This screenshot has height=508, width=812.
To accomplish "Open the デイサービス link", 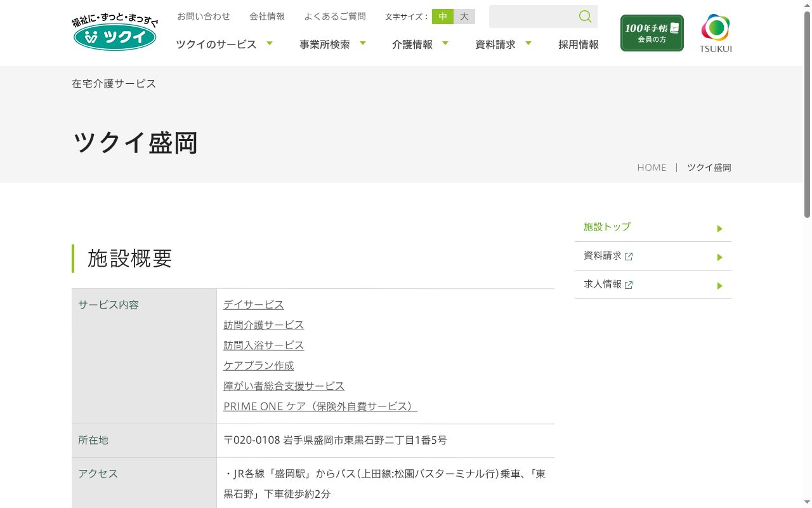I will [254, 305].
